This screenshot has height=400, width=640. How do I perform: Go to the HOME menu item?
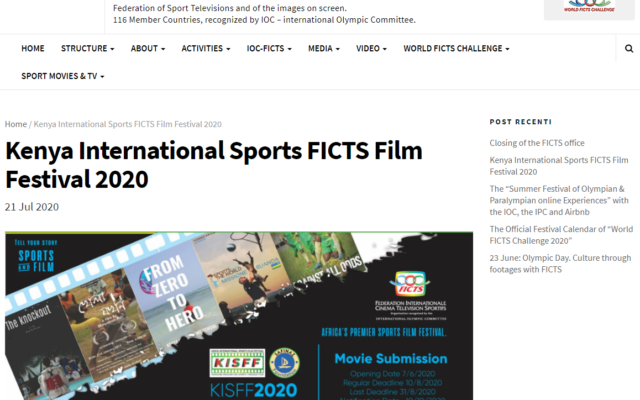point(33,49)
